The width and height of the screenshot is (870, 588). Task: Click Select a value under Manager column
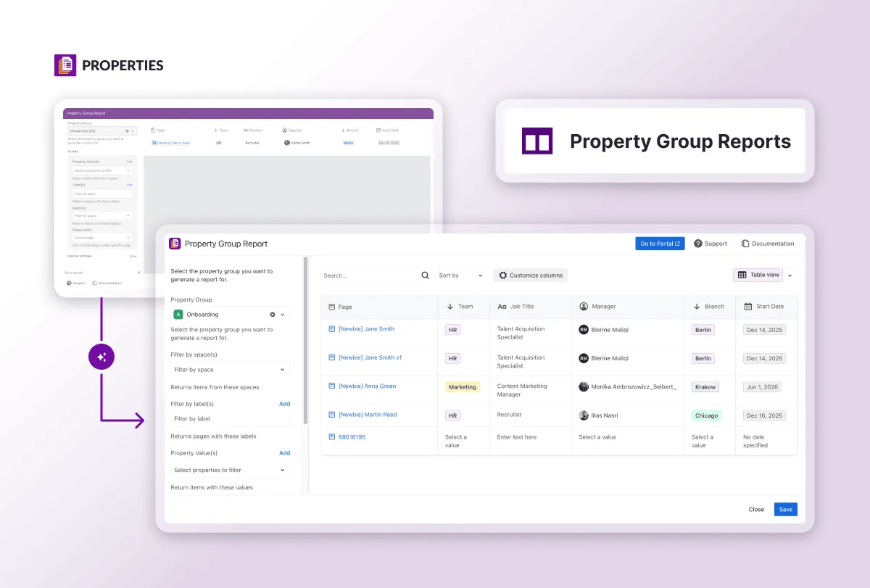tap(597, 437)
